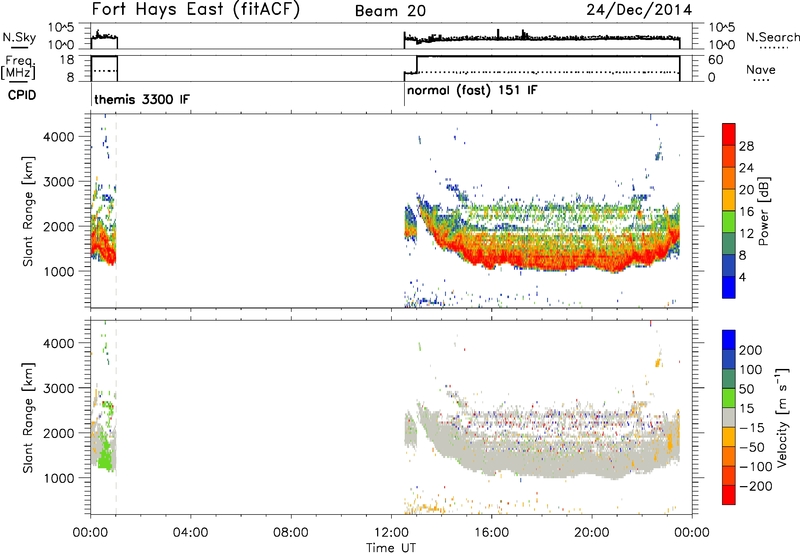This screenshot has width=800, height=554.
Task: Pick the light green segment of Power colorbar
Action: (x=729, y=222)
